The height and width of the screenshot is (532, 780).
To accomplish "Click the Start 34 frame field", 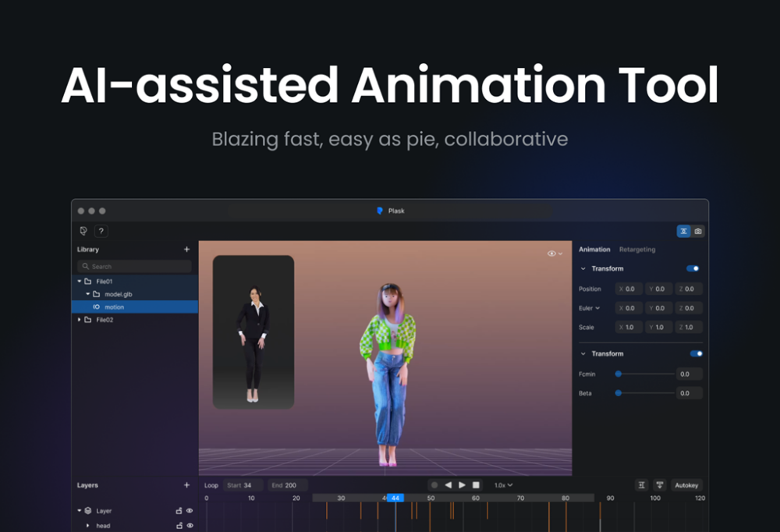I will (x=243, y=485).
